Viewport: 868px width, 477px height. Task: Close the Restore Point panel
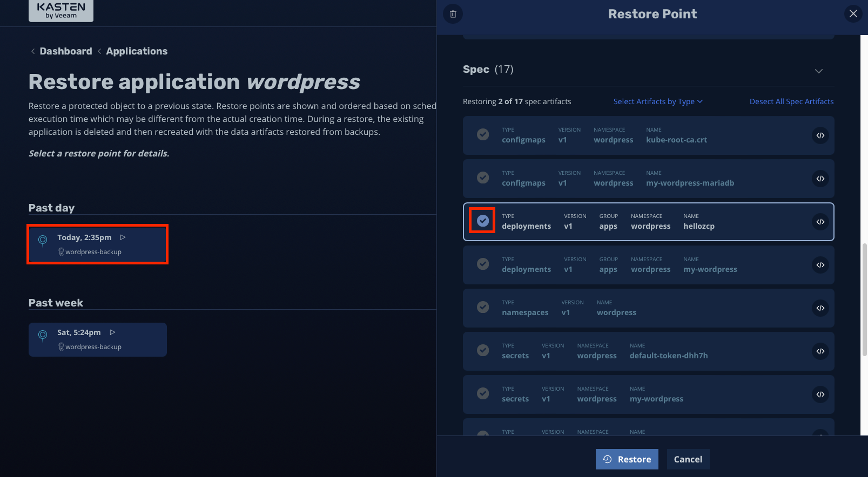coord(853,13)
